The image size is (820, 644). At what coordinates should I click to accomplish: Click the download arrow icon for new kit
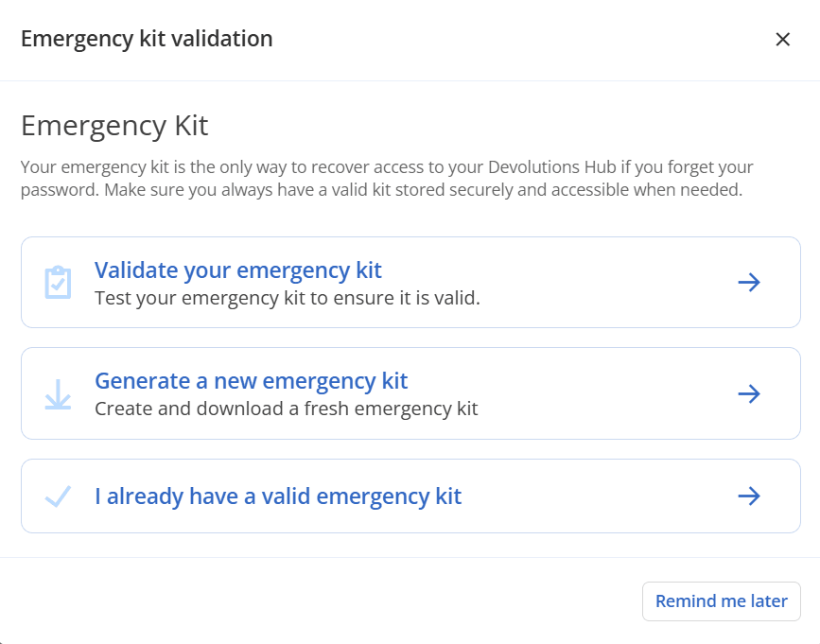pos(58,393)
